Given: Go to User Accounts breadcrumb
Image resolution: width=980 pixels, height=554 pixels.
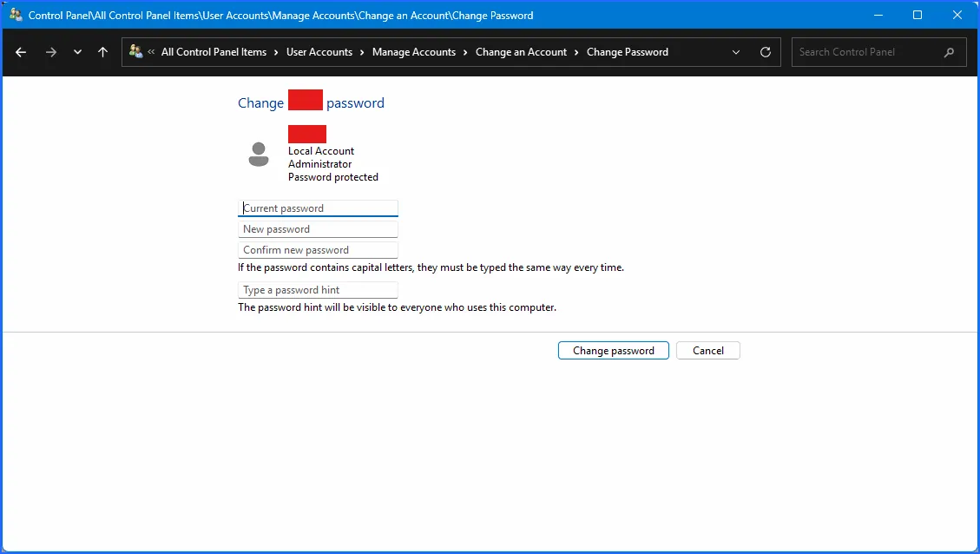Looking at the screenshot, I should [319, 52].
